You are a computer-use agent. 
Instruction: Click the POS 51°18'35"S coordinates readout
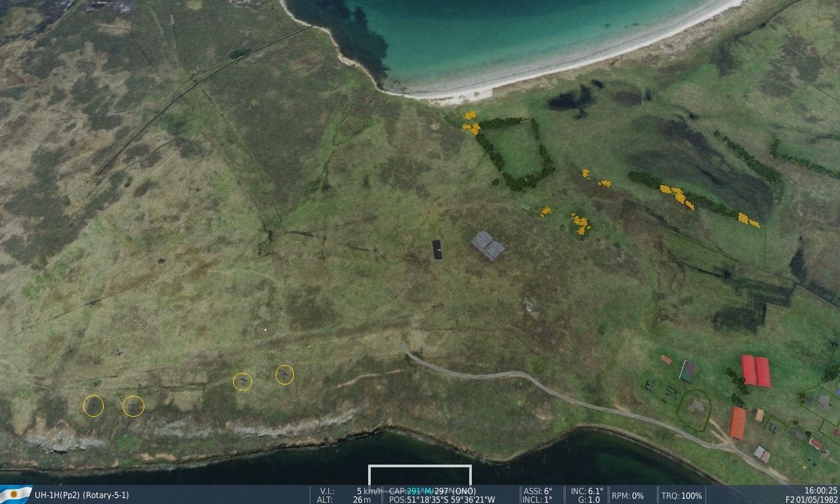442,499
